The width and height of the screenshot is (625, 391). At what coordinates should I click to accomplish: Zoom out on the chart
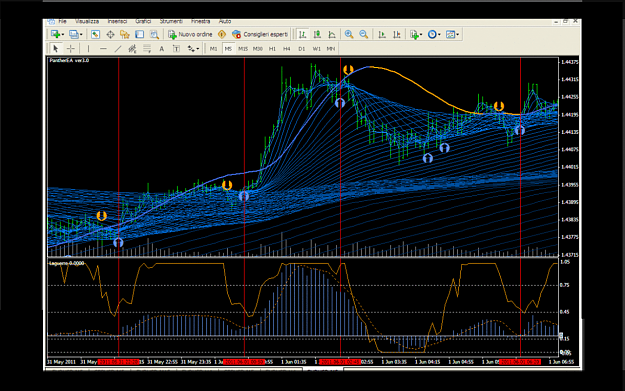click(x=364, y=35)
